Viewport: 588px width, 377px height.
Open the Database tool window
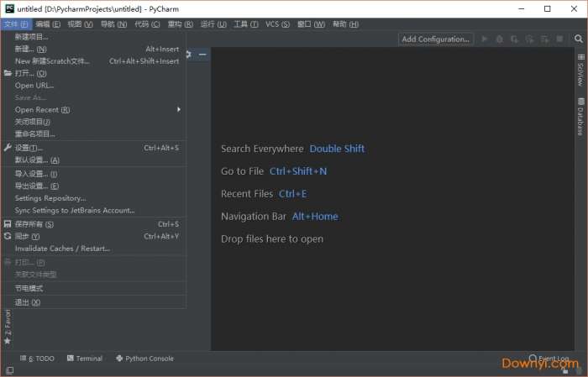point(580,117)
